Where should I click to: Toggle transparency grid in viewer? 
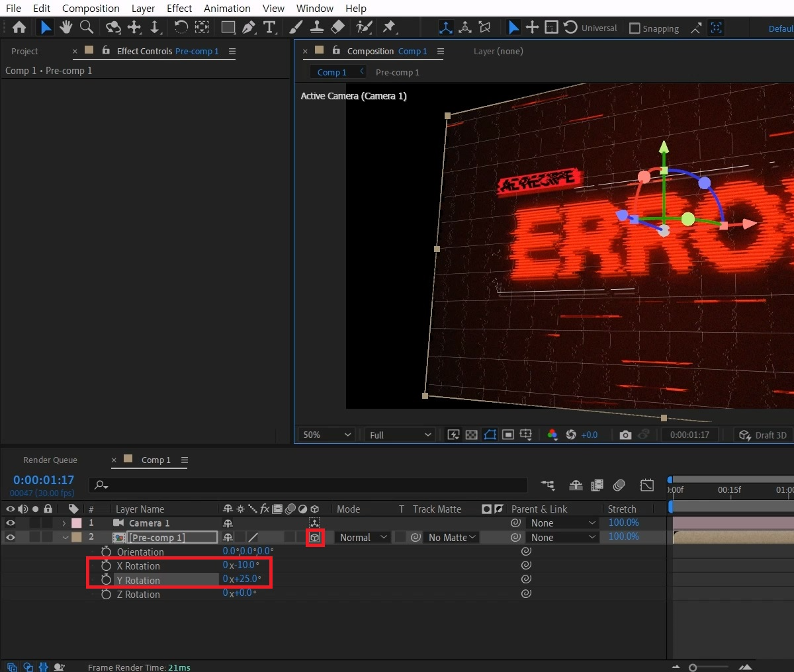point(471,435)
